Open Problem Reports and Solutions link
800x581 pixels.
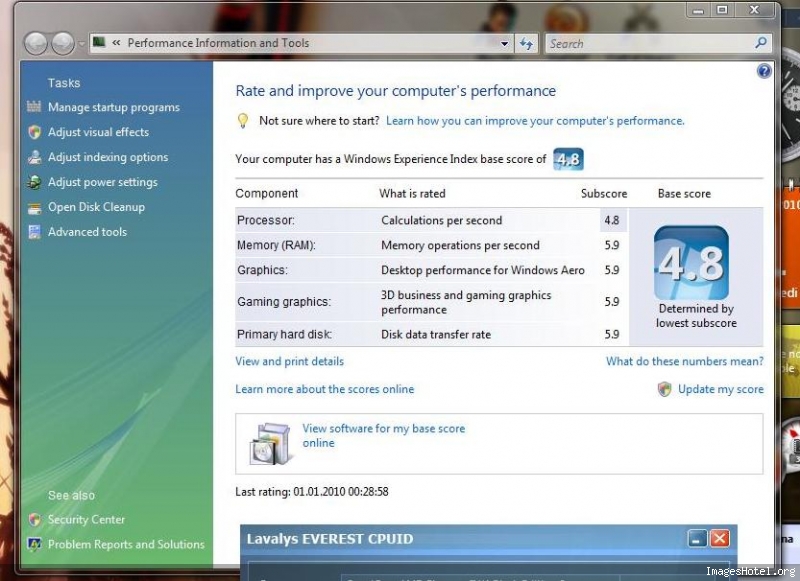coord(126,544)
